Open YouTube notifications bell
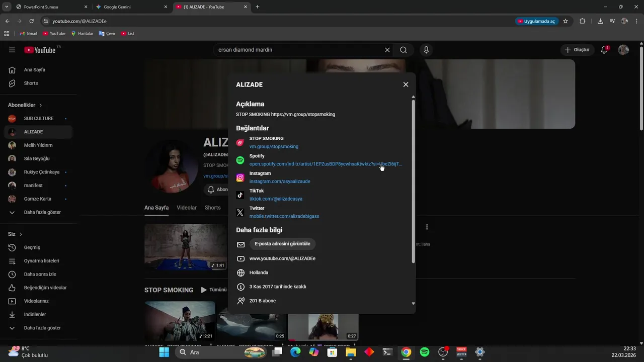The width and height of the screenshot is (644, 362). click(604, 50)
